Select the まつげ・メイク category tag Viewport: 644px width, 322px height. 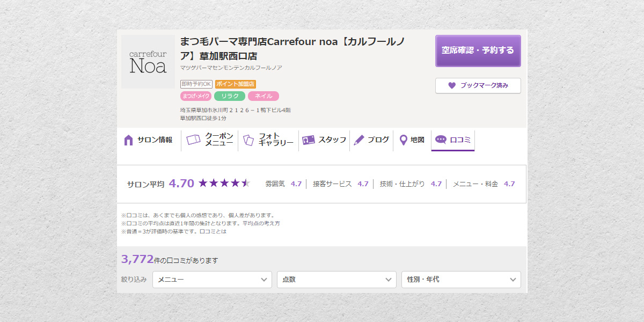[196, 96]
